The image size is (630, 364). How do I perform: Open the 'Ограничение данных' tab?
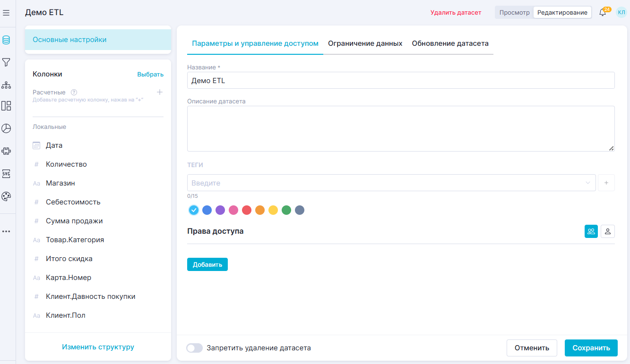tap(365, 43)
